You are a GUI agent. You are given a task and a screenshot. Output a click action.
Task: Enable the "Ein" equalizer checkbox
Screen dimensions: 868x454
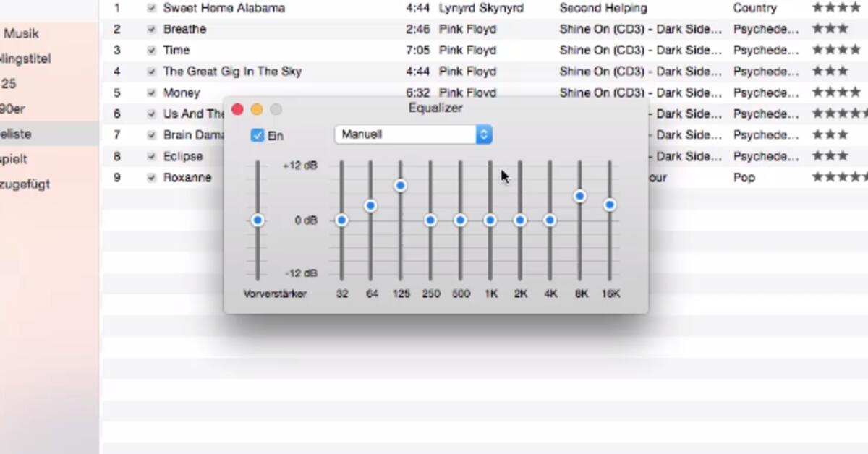point(257,135)
